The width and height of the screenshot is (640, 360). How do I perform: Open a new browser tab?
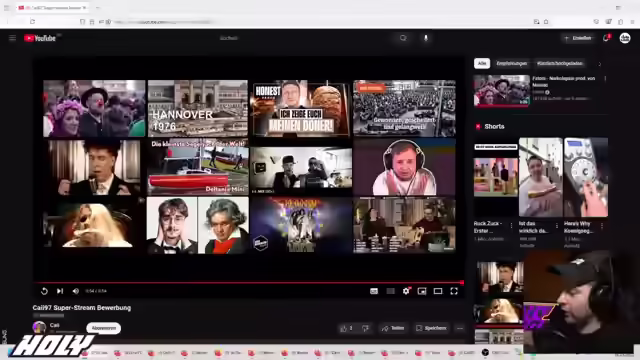(98, 7)
